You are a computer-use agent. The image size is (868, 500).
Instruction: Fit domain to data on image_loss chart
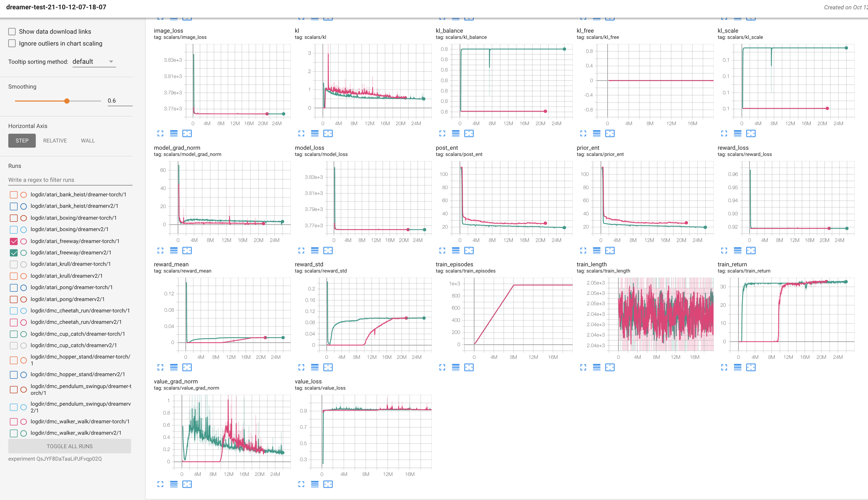(x=187, y=133)
